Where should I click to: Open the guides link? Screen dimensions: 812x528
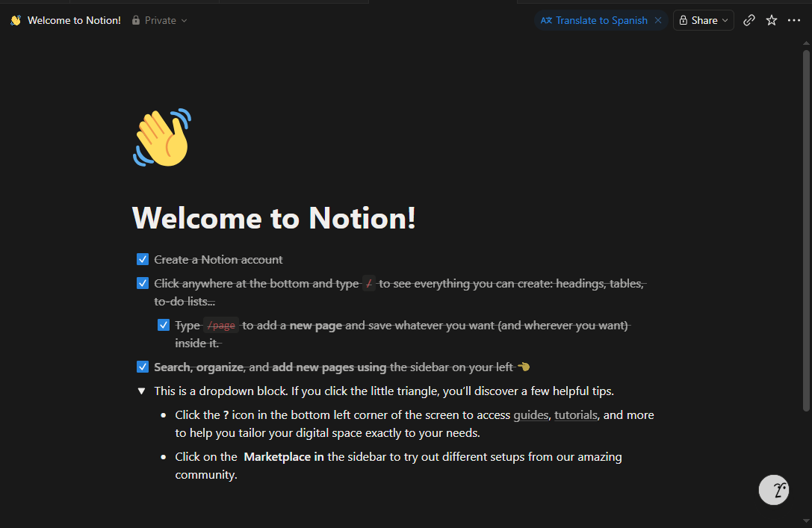click(x=531, y=415)
